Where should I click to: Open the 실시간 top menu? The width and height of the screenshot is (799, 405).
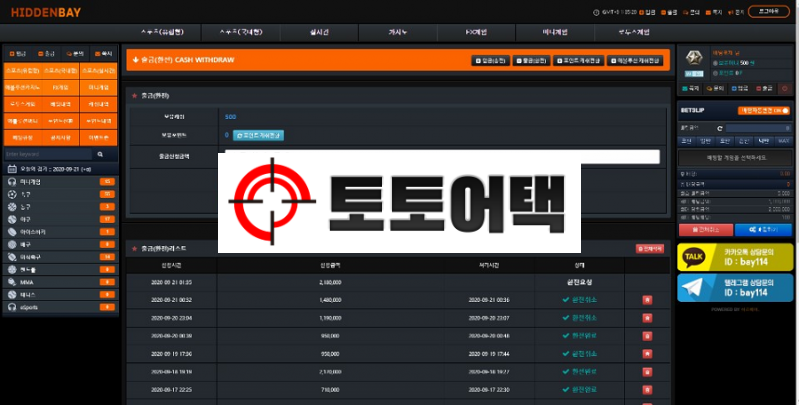(x=319, y=32)
